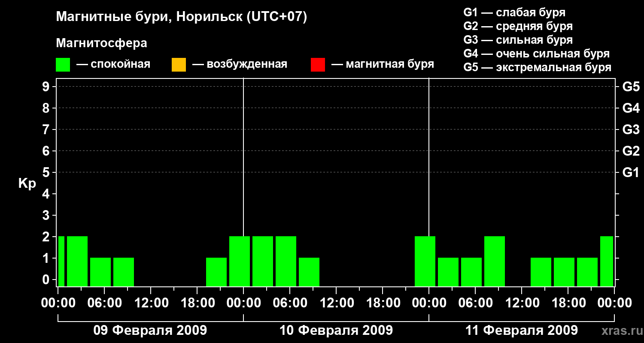
Task: Click the Kp 2 bar at 07:00 on 11 Февраля
Action: pos(495,261)
